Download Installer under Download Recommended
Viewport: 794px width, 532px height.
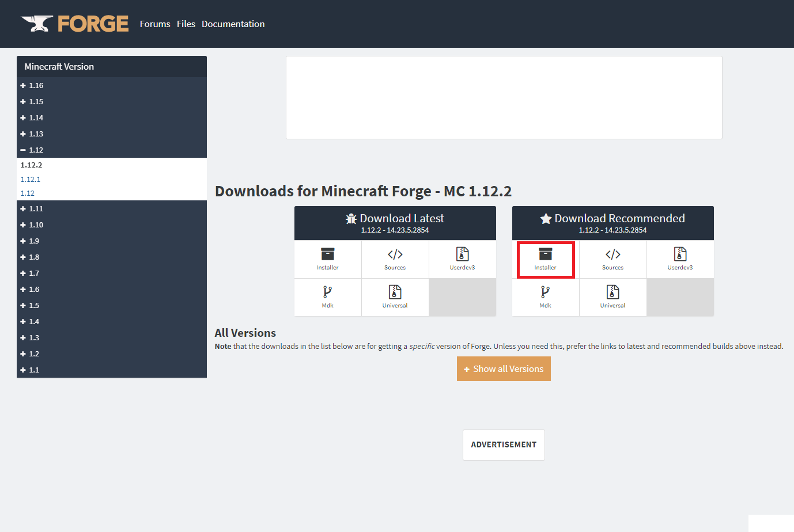[545, 259]
